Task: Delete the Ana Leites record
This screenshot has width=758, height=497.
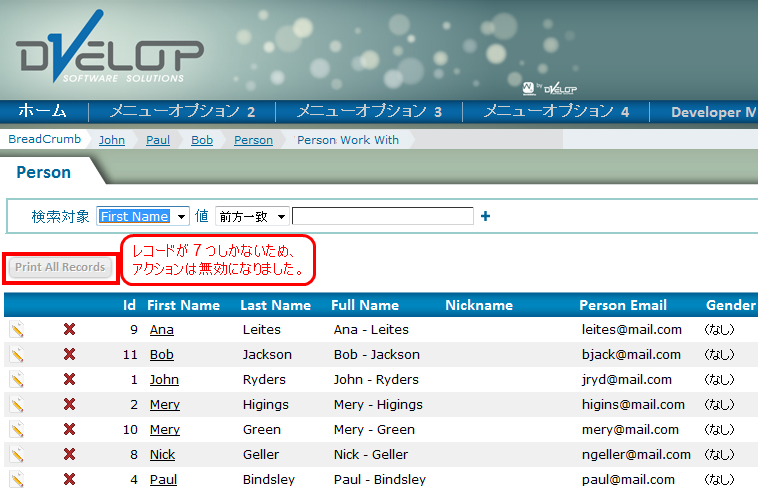Action: tap(70, 329)
